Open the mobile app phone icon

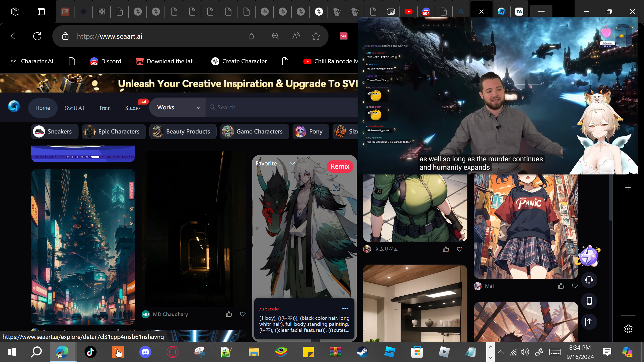[x=589, y=301]
